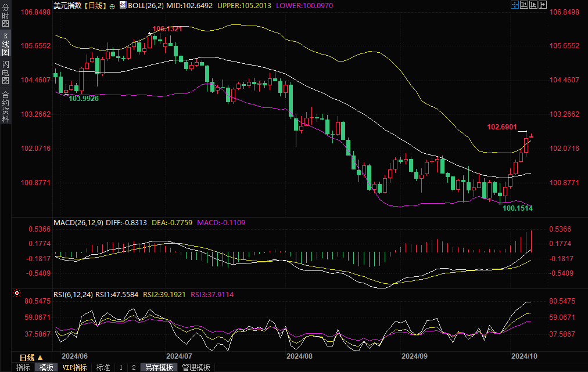Click the chart replay play icon

[534, 5]
